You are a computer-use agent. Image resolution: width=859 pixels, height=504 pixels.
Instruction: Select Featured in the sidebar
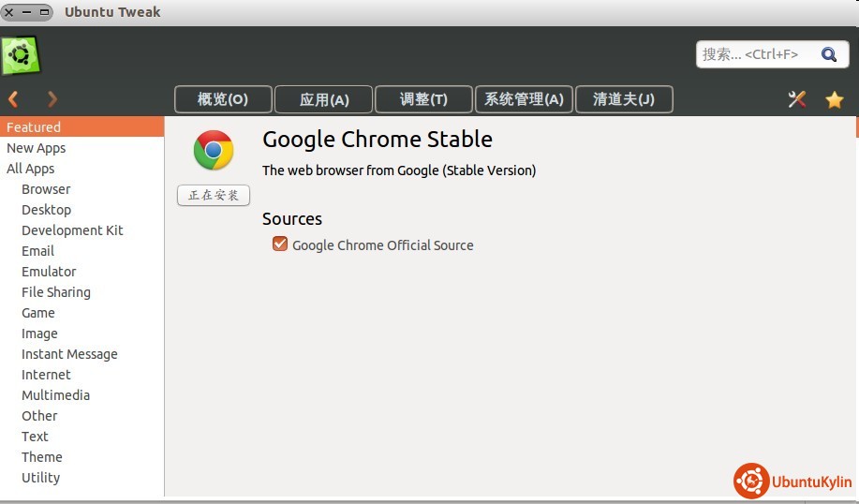tap(34, 127)
